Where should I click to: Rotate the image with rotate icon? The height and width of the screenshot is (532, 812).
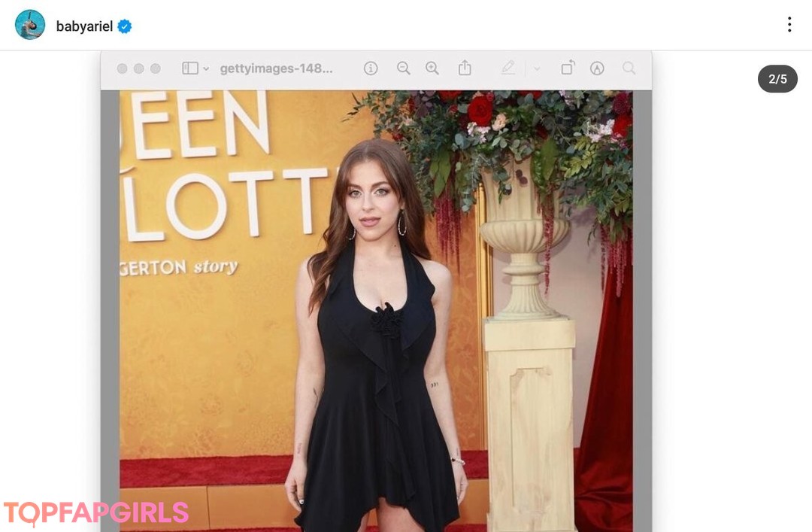pyautogui.click(x=568, y=68)
